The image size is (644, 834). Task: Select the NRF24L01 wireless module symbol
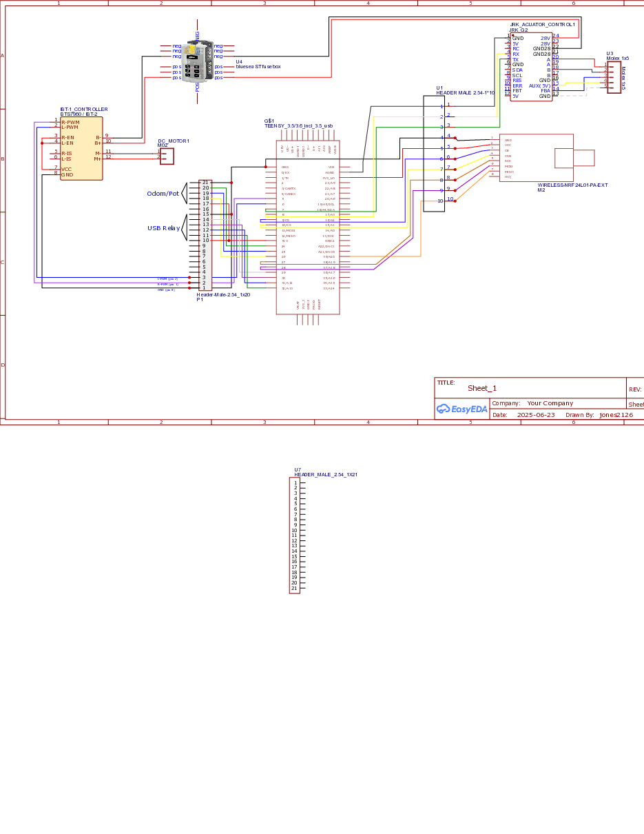[x=536, y=158]
